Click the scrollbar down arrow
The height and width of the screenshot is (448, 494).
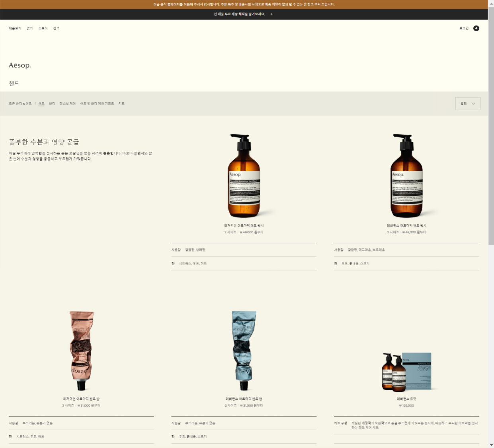[x=491, y=445]
